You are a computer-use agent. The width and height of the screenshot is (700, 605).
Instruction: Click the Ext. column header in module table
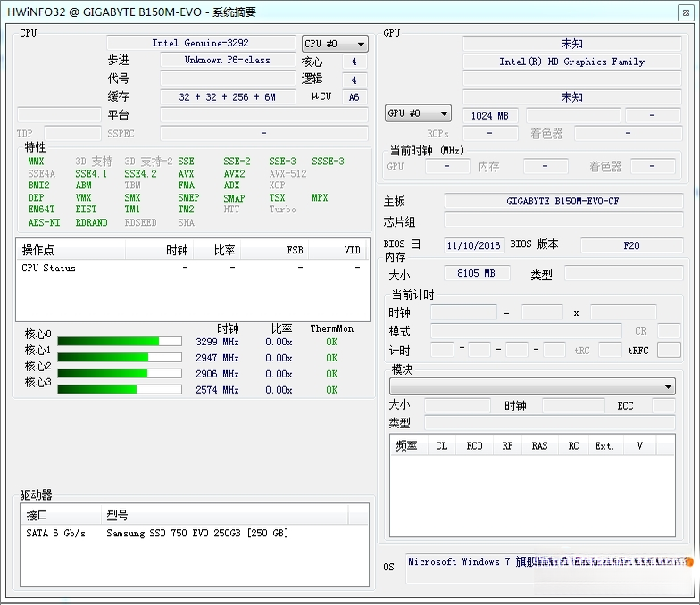[604, 446]
